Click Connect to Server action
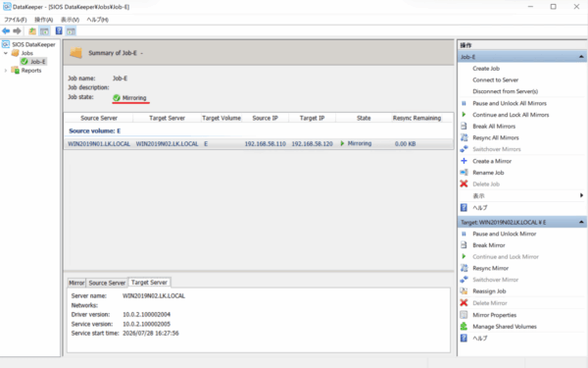Image resolution: width=588 pixels, height=368 pixels. [x=495, y=79]
